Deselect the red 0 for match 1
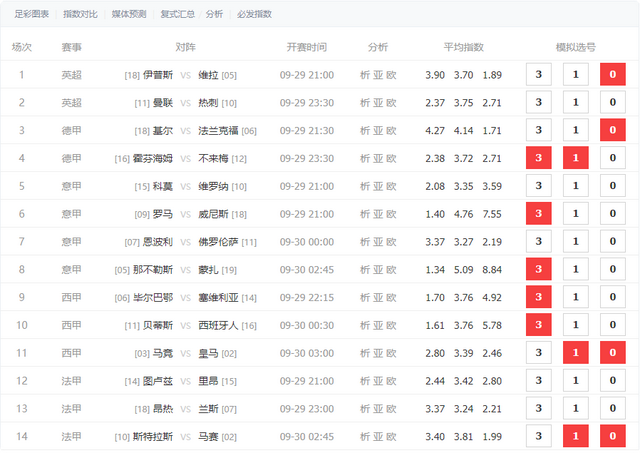The height and width of the screenshot is (453, 640). [x=612, y=75]
